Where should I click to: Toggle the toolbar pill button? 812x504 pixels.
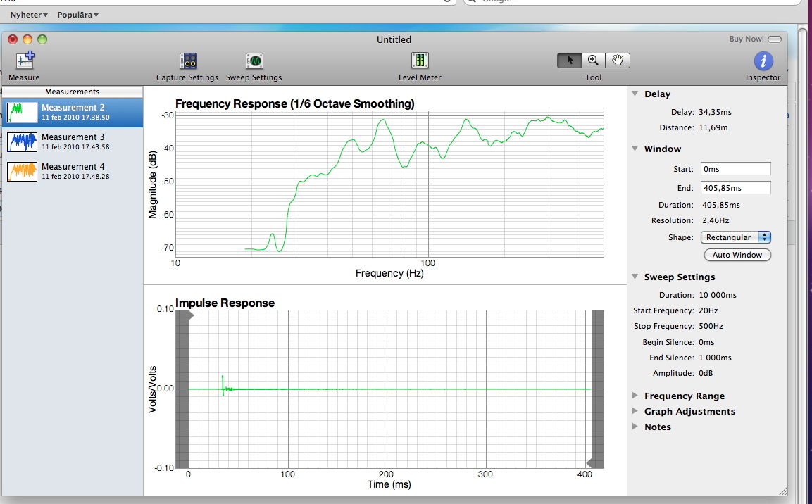[775, 39]
